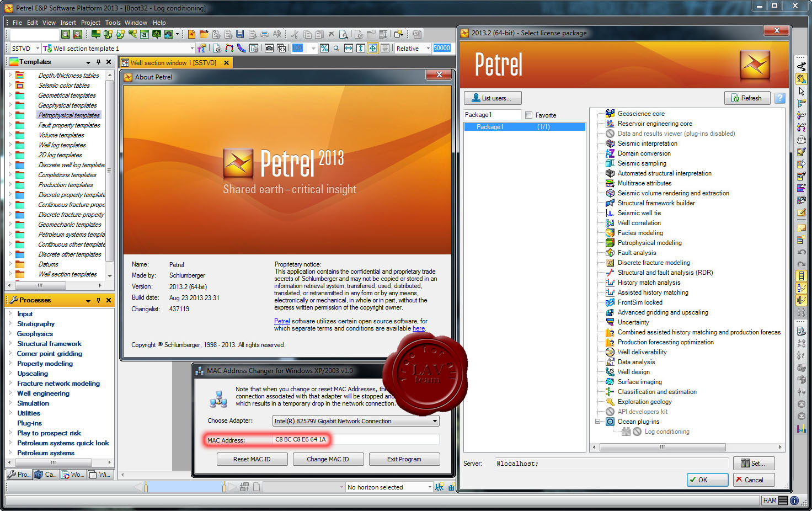Click the Refresh button
This screenshot has width=812, height=511.
(x=747, y=98)
